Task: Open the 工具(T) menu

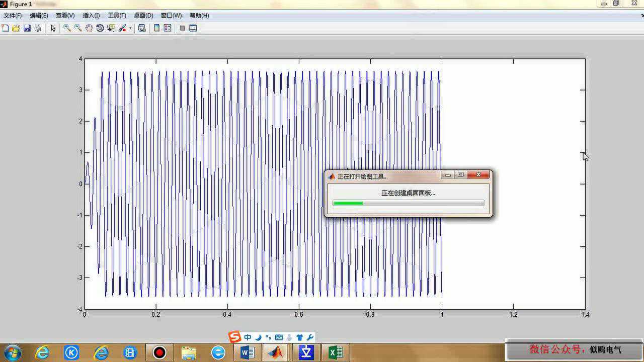Action: pyautogui.click(x=117, y=16)
